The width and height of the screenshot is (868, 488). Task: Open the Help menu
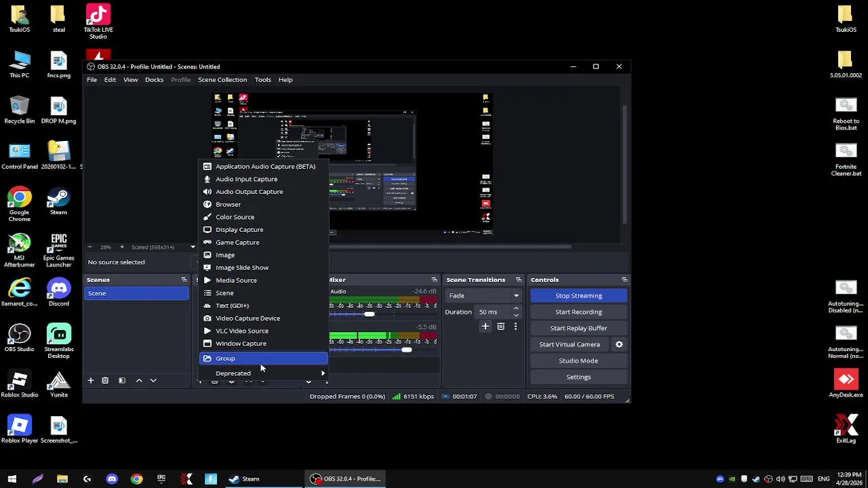pos(285,80)
